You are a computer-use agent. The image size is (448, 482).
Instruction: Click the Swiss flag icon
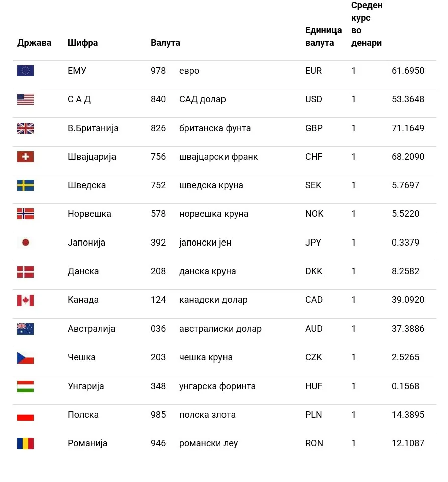25,157
